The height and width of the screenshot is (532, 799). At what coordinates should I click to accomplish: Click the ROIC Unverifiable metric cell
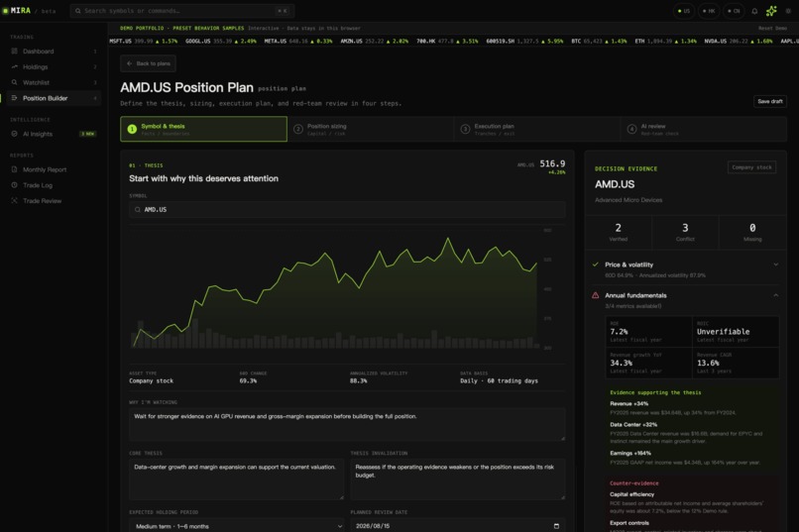point(736,332)
